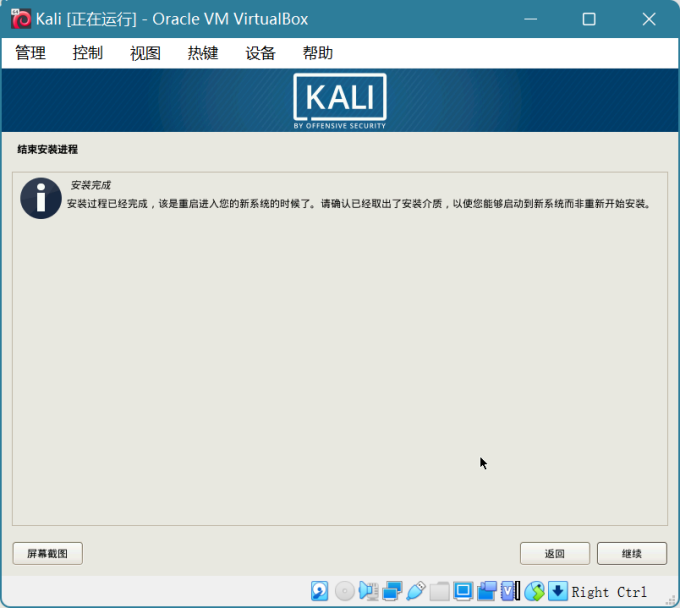Screen dimensions: 681x609
Task: Open the 帮助 menu
Action: pos(317,53)
